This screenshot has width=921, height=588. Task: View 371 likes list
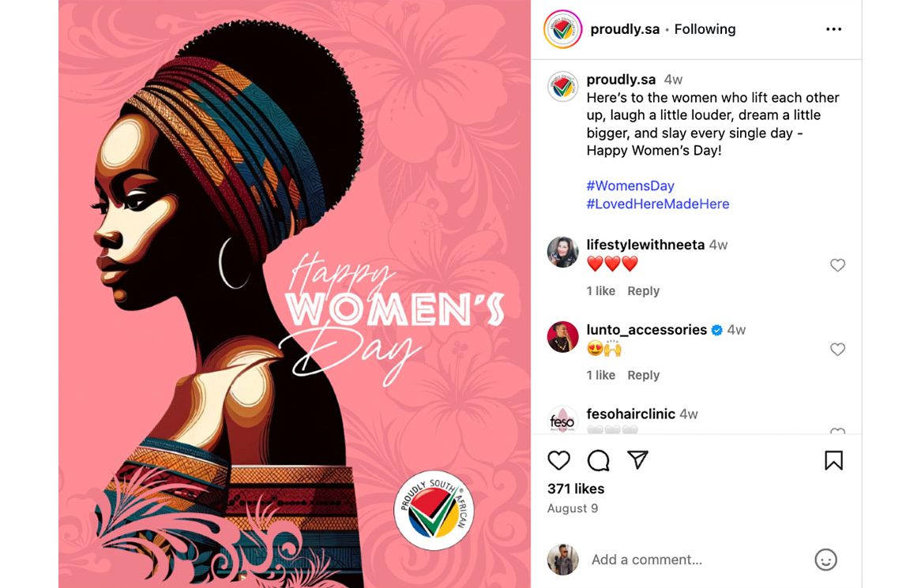click(x=576, y=489)
